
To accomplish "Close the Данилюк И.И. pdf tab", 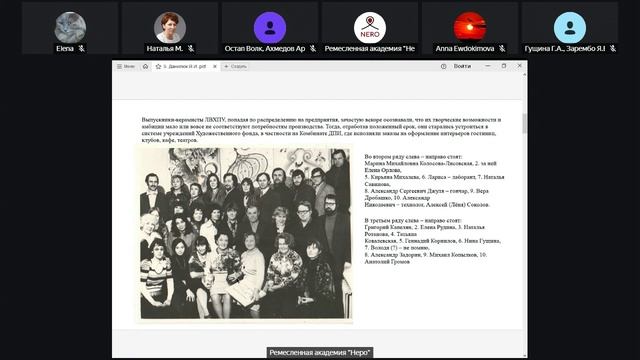I will click(215, 67).
